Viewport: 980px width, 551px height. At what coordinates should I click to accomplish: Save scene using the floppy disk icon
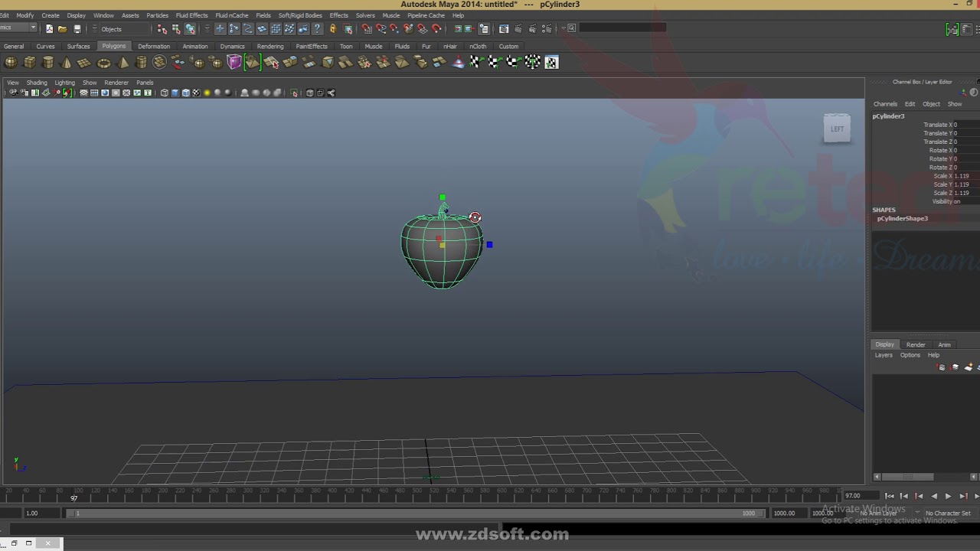point(77,29)
